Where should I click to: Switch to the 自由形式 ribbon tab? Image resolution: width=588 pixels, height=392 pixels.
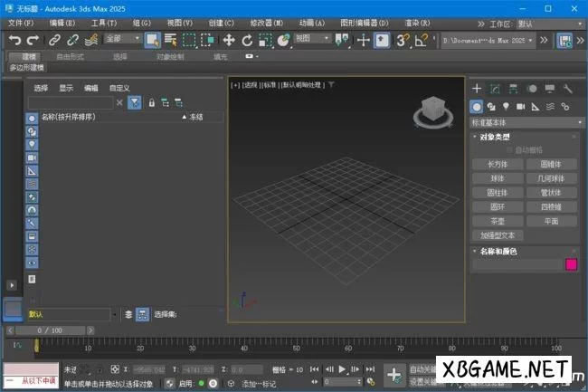click(71, 56)
